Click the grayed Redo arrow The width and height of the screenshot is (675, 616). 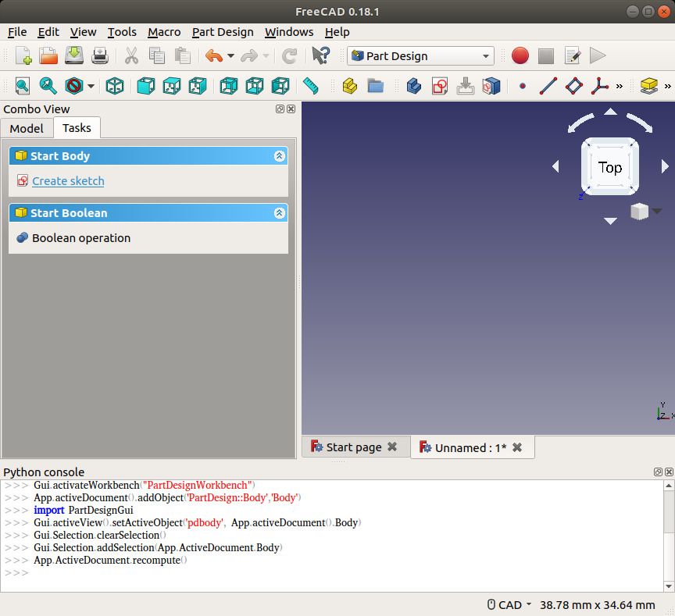249,56
